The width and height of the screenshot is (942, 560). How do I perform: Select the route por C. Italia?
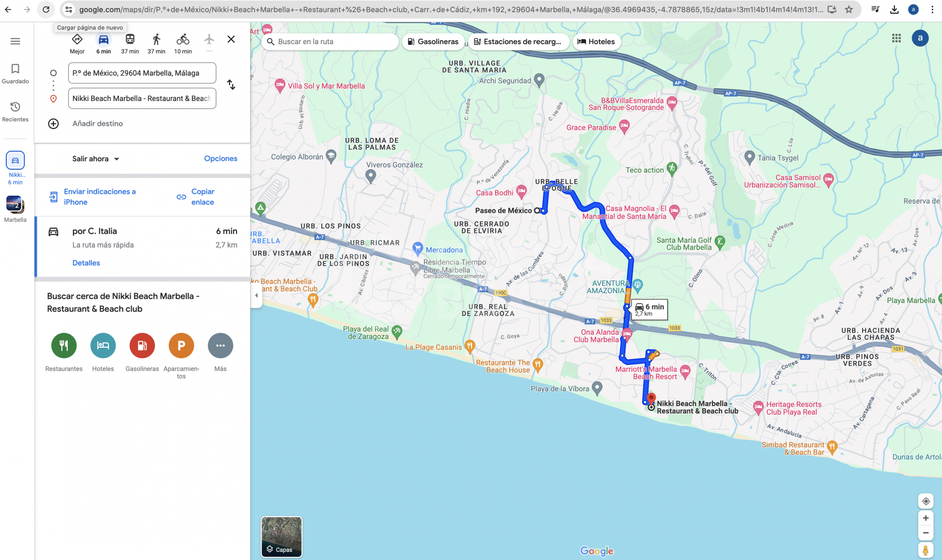[x=143, y=247]
